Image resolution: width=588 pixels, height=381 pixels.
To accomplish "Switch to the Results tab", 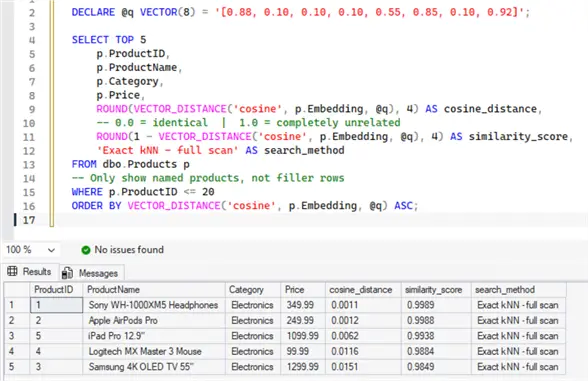I will pyautogui.click(x=30, y=272).
